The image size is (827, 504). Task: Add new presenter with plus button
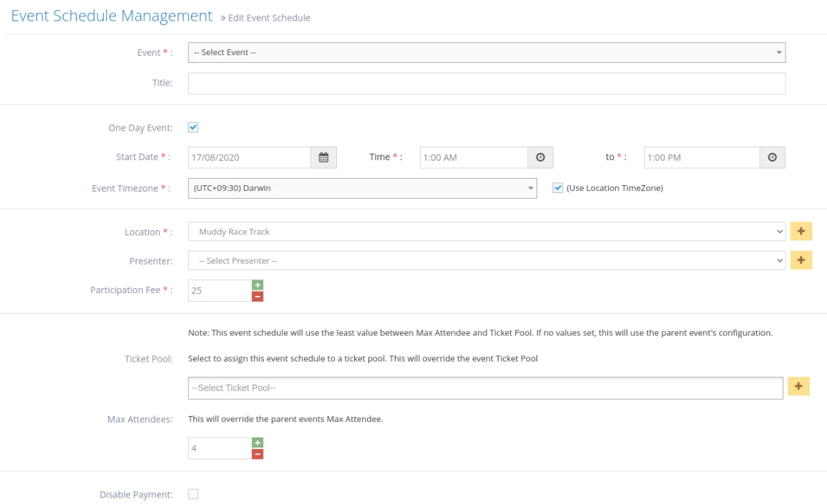[801, 261]
